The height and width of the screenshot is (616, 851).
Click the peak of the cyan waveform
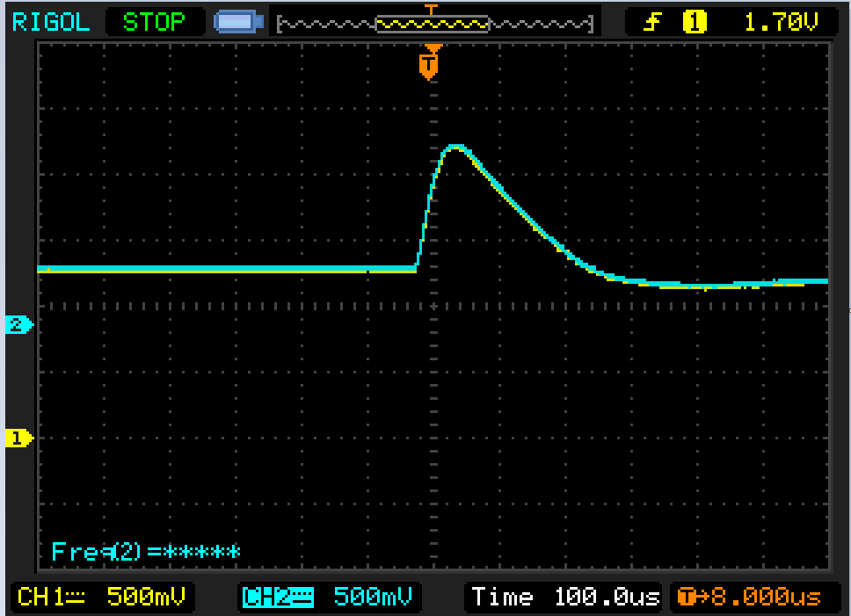pyautogui.click(x=455, y=147)
